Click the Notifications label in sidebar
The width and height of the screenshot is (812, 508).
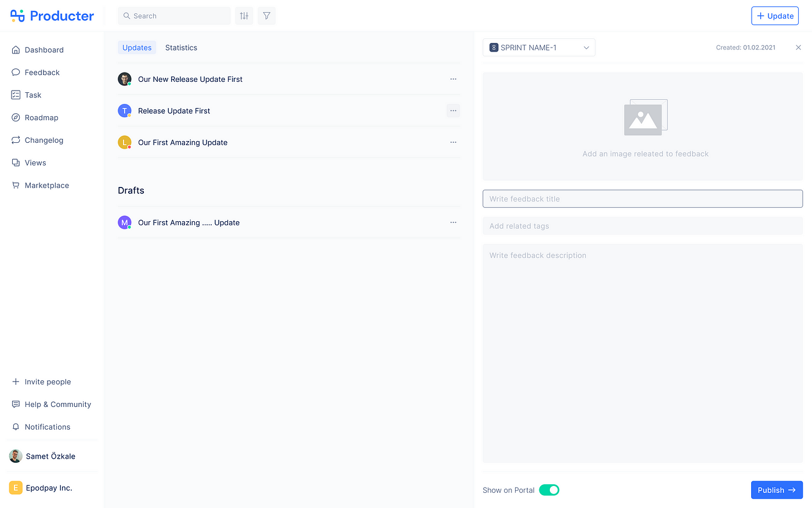point(48,427)
